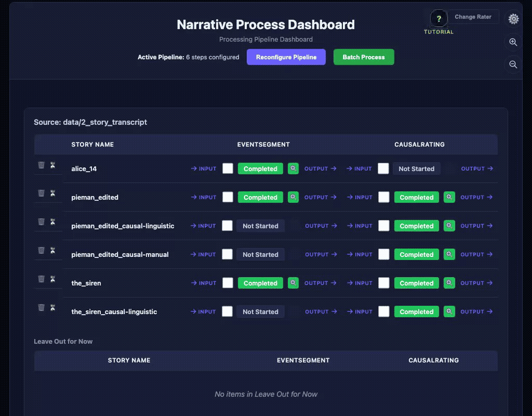Check the pieman_edited CausalRating checkbox
The height and width of the screenshot is (416, 532).
(x=384, y=197)
